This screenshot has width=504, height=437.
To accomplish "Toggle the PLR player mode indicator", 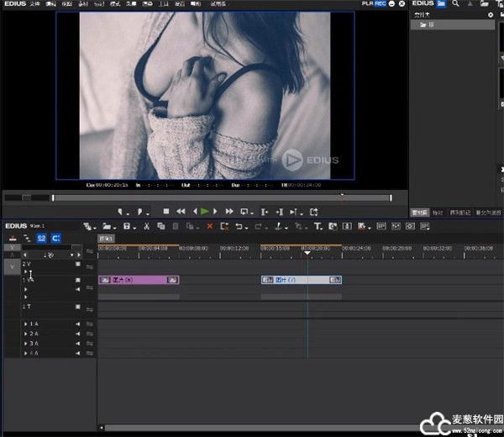I will (x=367, y=4).
